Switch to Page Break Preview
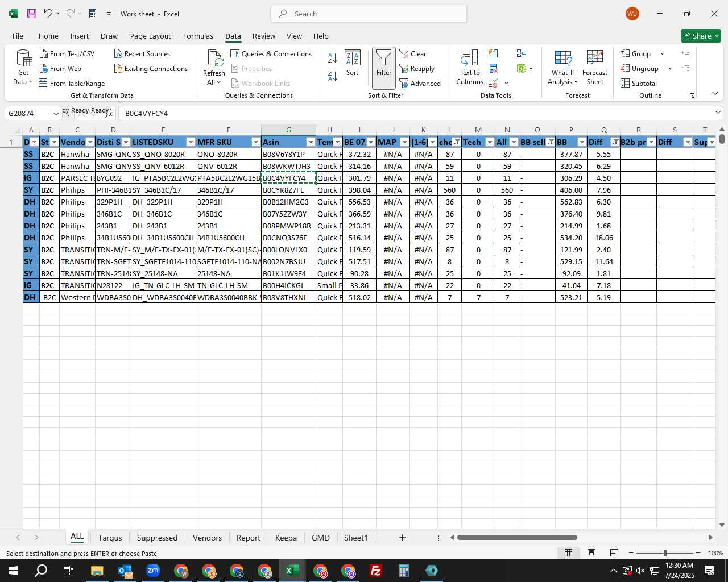Screen dimensions: 728x582 point(614,553)
